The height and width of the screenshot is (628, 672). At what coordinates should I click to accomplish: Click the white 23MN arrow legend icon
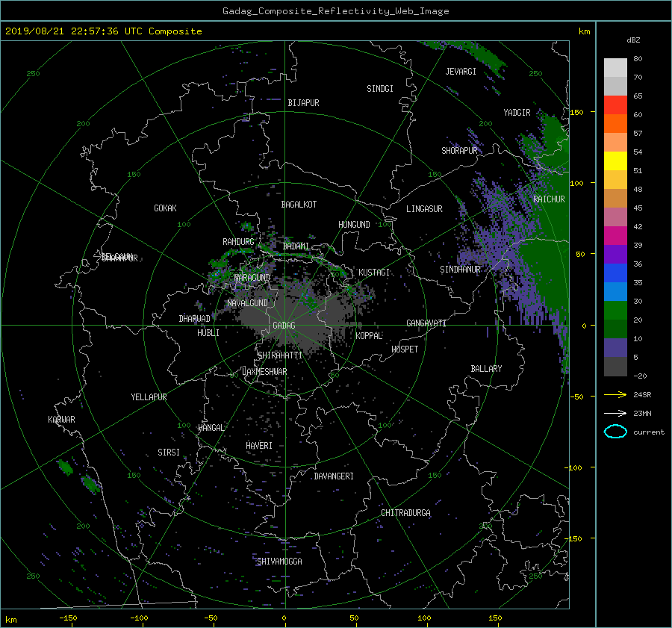615,413
